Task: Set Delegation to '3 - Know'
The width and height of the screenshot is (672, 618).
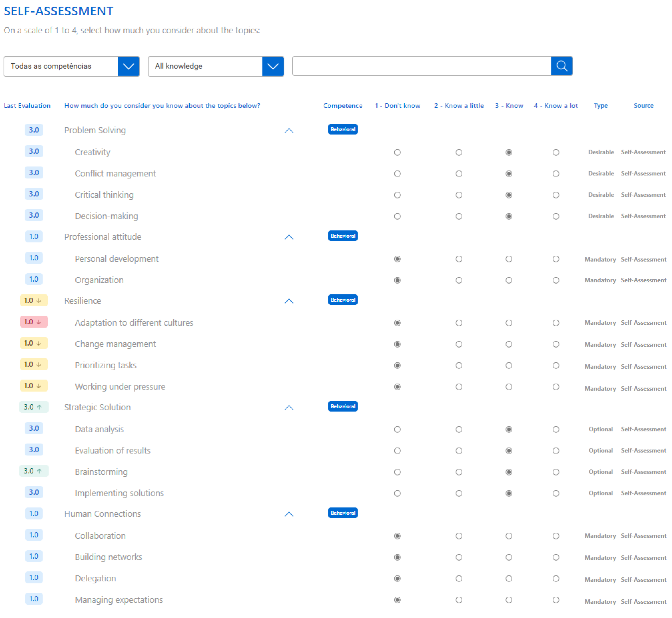Action: pos(508,578)
